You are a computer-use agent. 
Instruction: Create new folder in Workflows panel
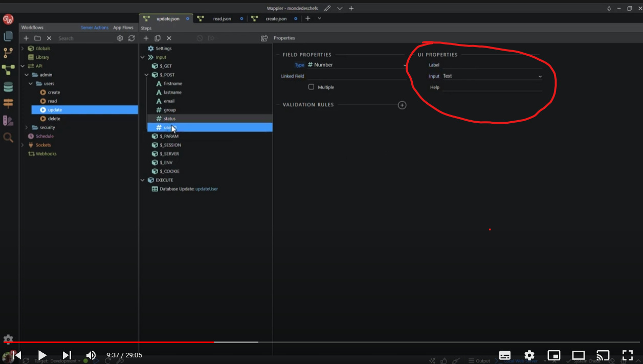[37, 38]
